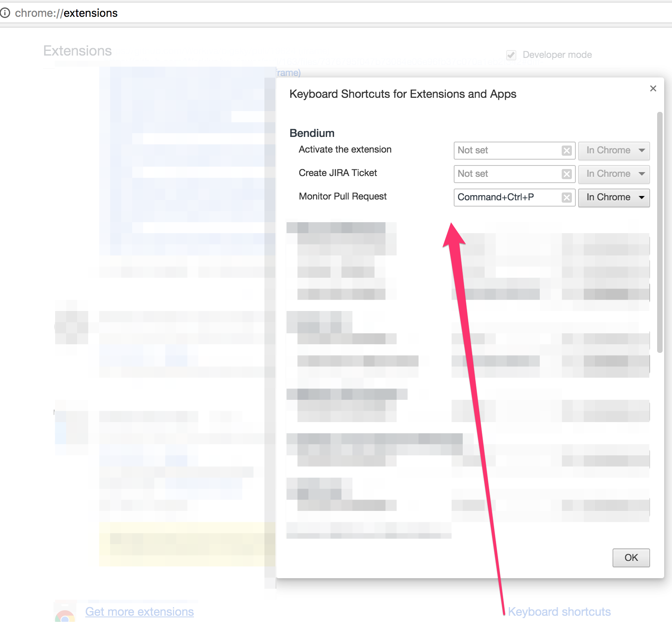
Task: Click the Monitor Pull Request label
Action: (343, 196)
